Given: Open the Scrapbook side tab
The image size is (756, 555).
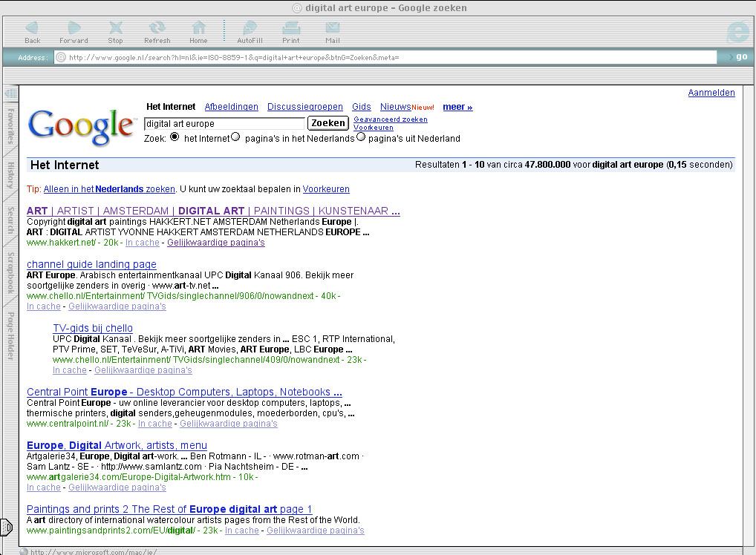Looking at the screenshot, I should (10, 273).
